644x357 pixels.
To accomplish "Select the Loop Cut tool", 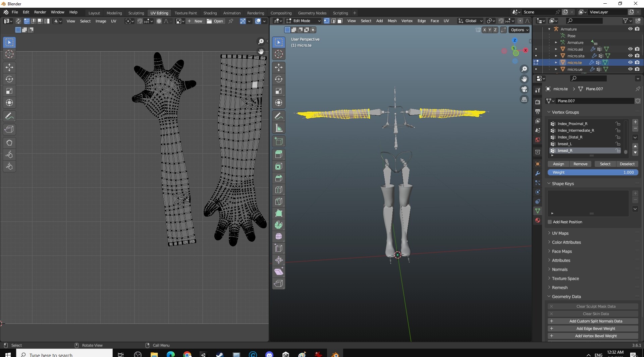I will pyautogui.click(x=279, y=190).
